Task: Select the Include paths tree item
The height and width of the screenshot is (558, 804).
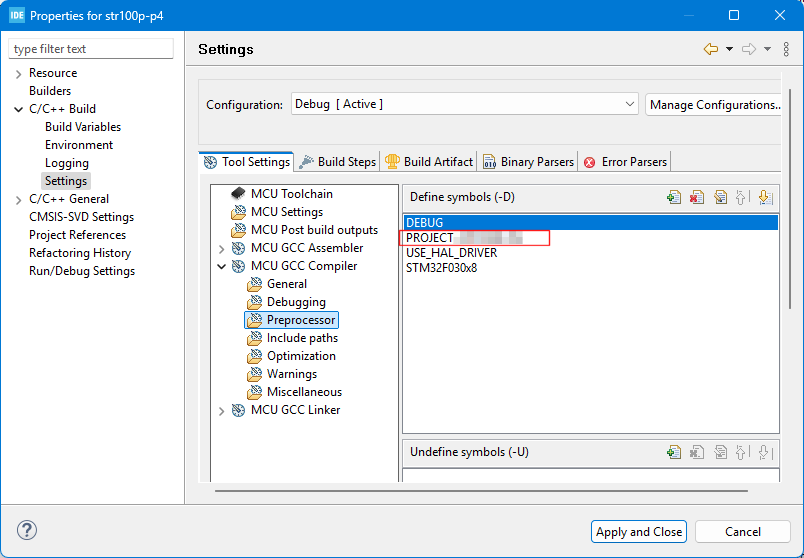Action: click(x=302, y=338)
